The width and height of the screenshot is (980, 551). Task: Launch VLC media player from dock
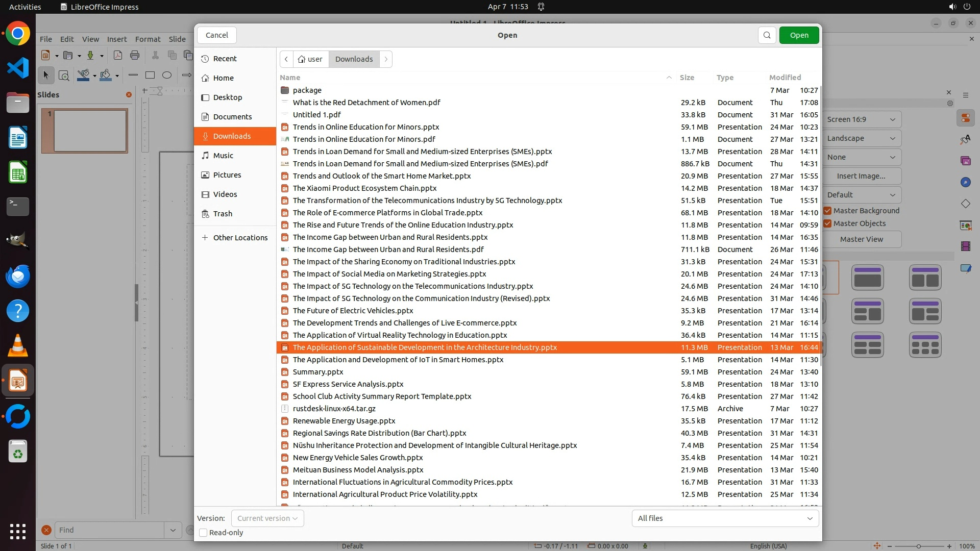point(18,346)
